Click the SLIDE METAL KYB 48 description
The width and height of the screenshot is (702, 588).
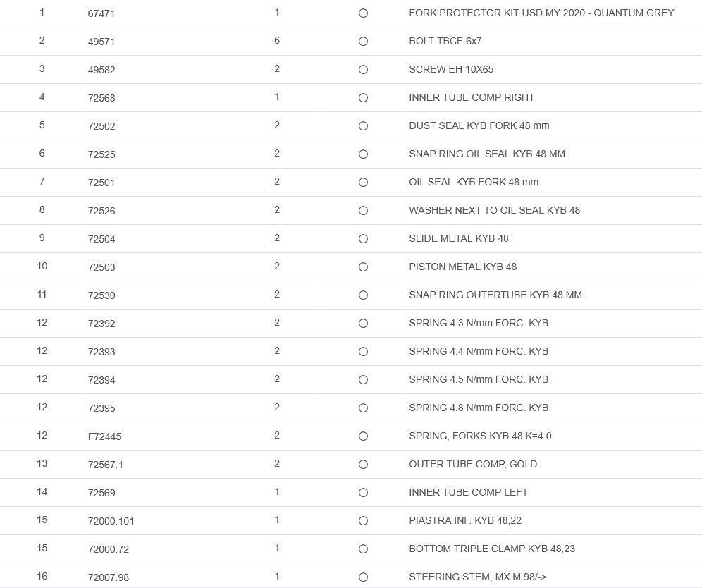click(458, 238)
